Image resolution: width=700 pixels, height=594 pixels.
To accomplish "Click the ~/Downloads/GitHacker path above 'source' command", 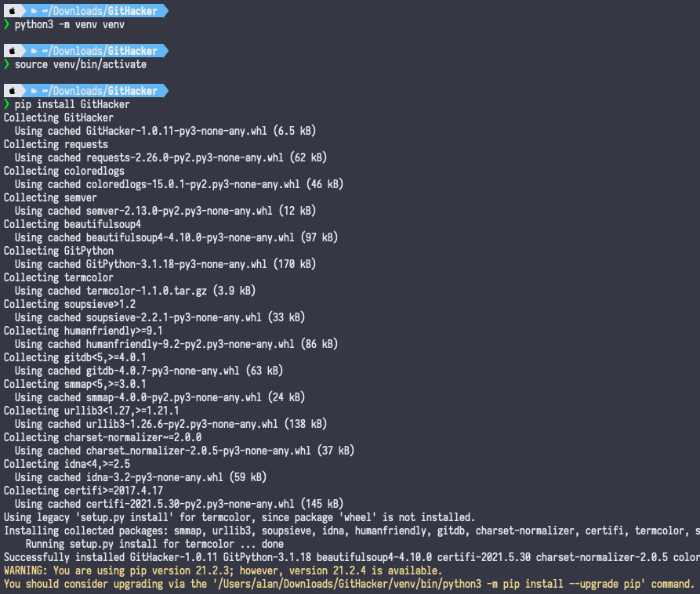I will coord(100,51).
